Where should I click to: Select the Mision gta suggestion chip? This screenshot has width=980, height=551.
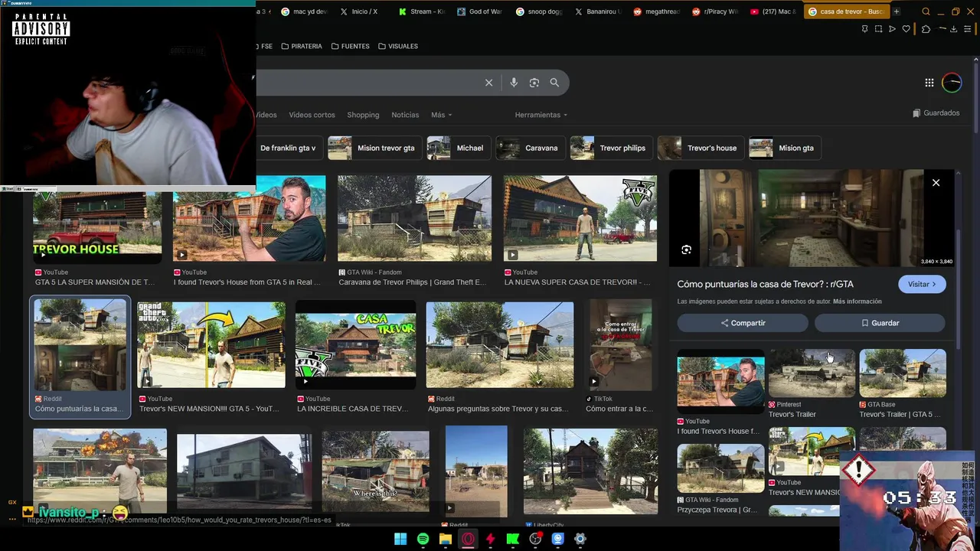(x=785, y=148)
